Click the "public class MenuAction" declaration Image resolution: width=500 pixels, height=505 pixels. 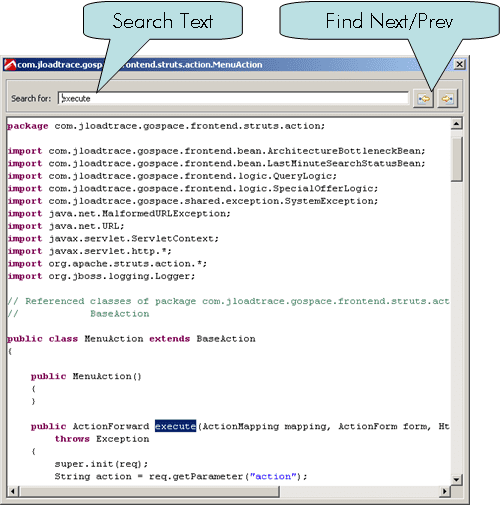pos(131,339)
